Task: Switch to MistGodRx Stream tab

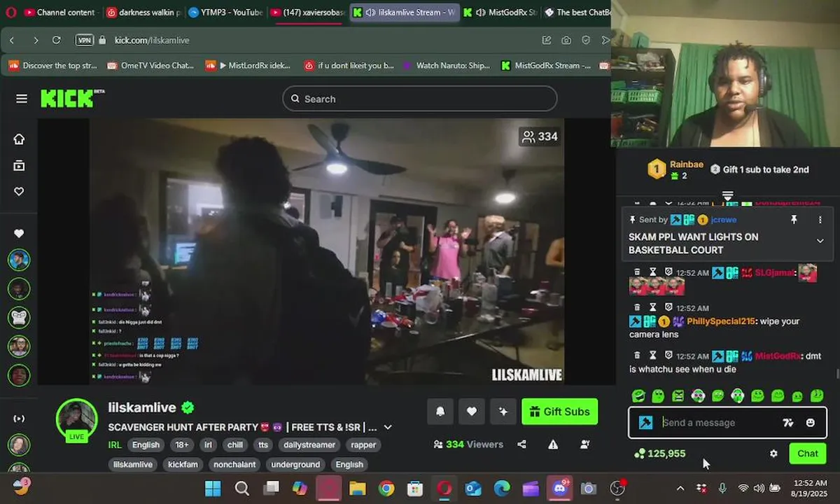Action: coord(501,12)
